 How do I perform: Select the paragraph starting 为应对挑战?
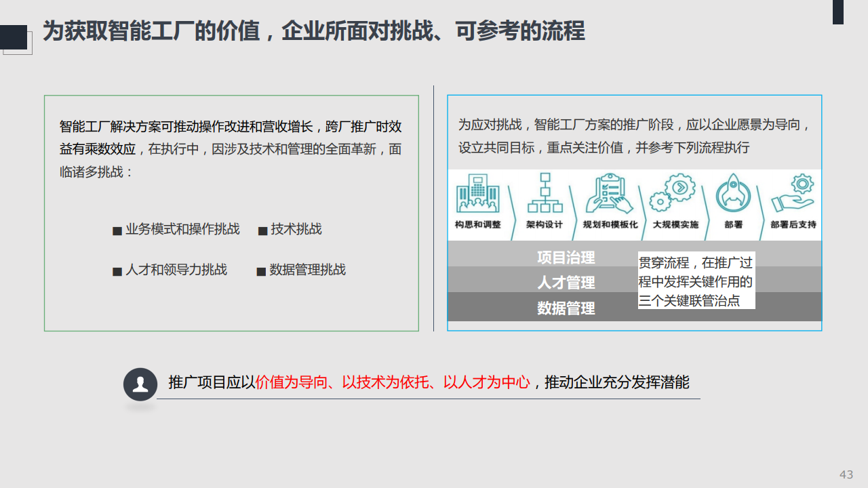[635, 136]
